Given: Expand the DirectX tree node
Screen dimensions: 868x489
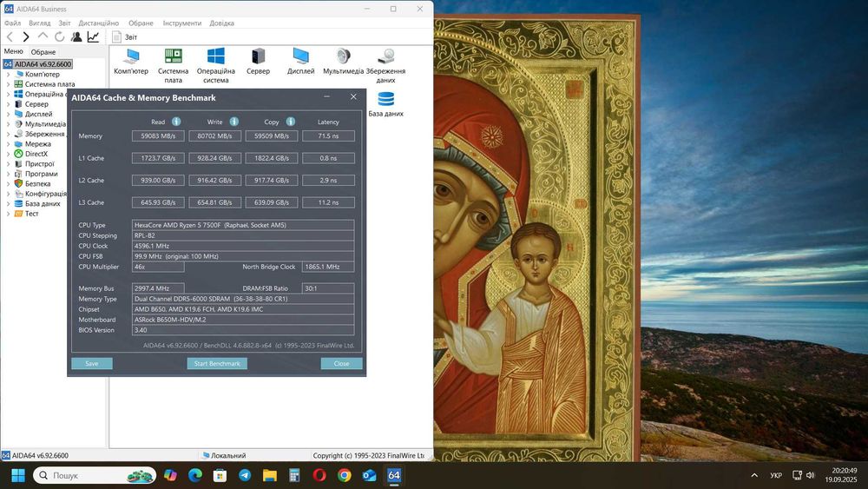Looking at the screenshot, I should tap(9, 154).
